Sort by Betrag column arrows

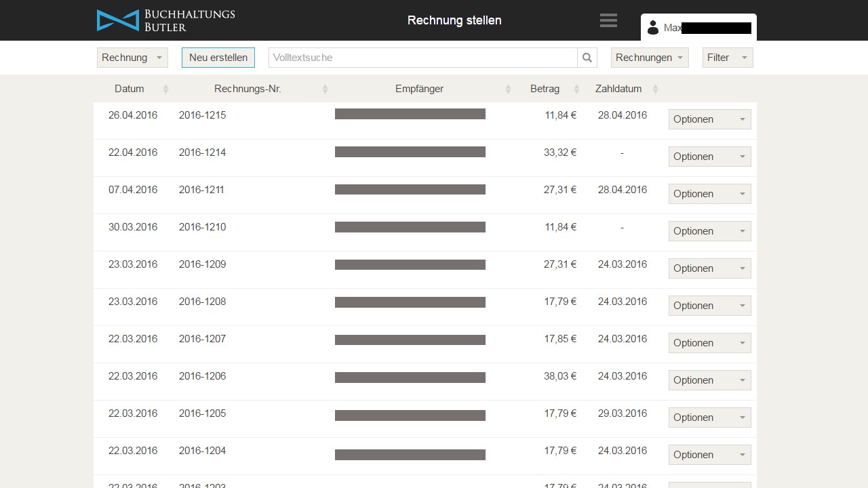pos(576,89)
